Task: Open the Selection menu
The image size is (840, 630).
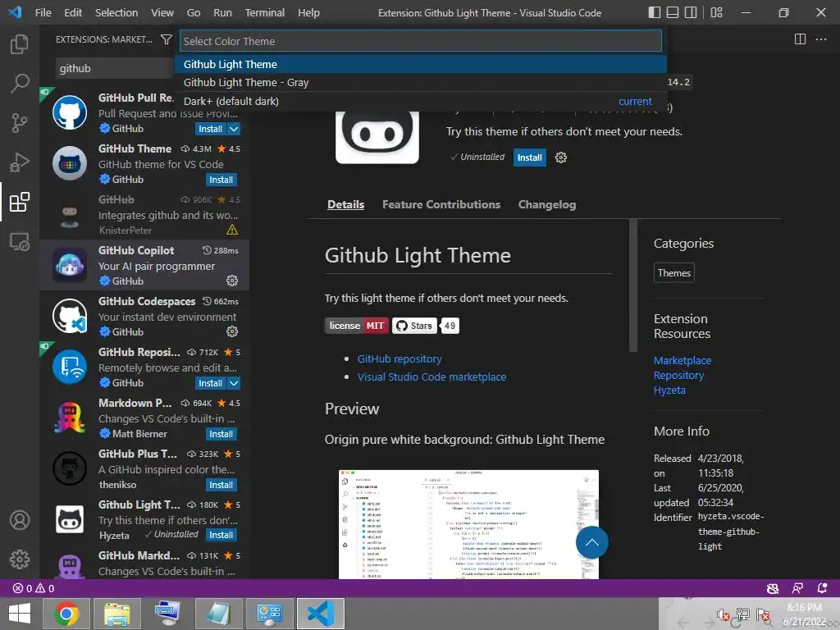Action: coord(116,12)
